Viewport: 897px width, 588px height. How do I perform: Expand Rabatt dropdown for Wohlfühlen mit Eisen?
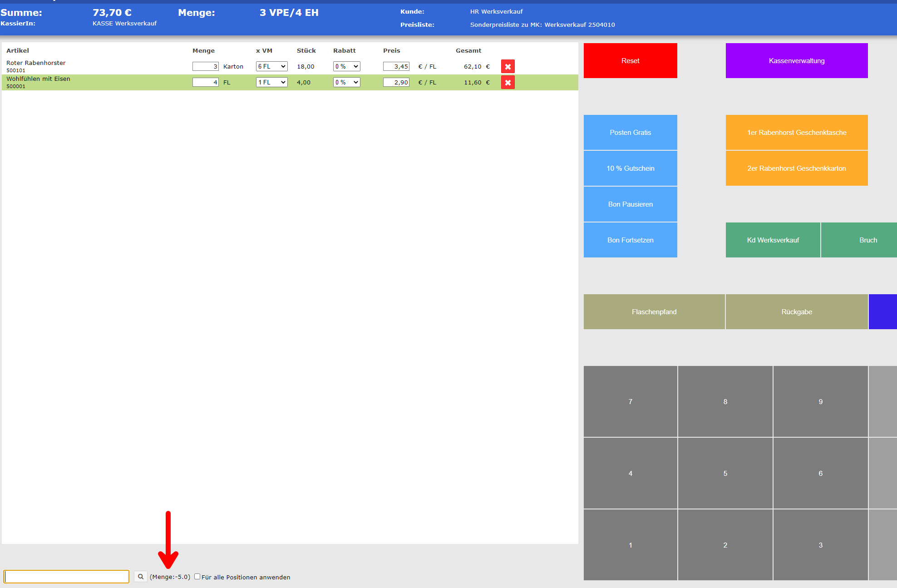click(346, 82)
